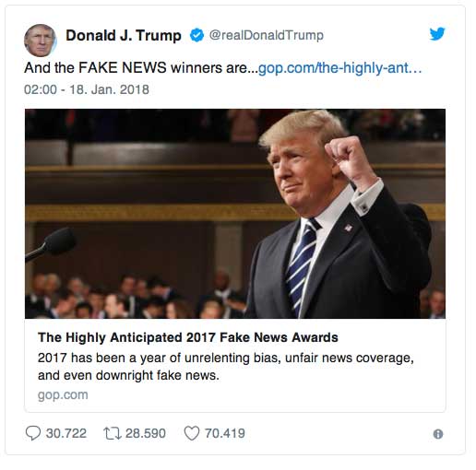476x470 pixels.
Task: View the 70.419 likes count
Action: click(x=225, y=433)
